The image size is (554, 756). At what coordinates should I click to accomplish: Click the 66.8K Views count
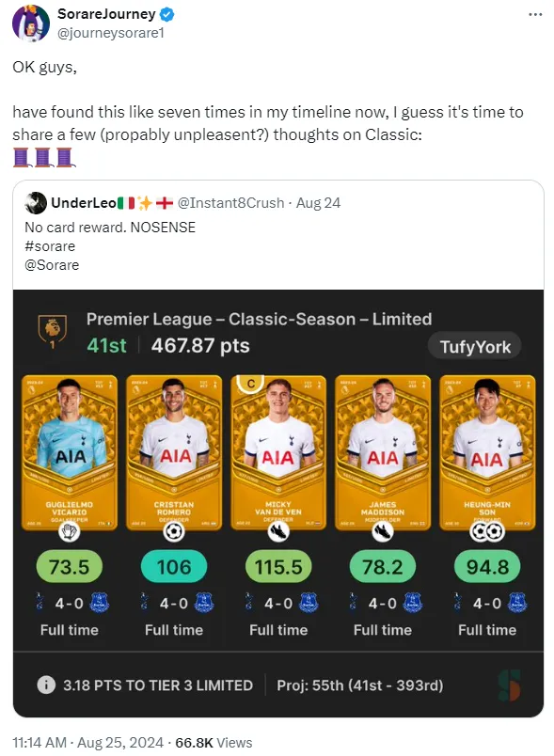pos(214,742)
